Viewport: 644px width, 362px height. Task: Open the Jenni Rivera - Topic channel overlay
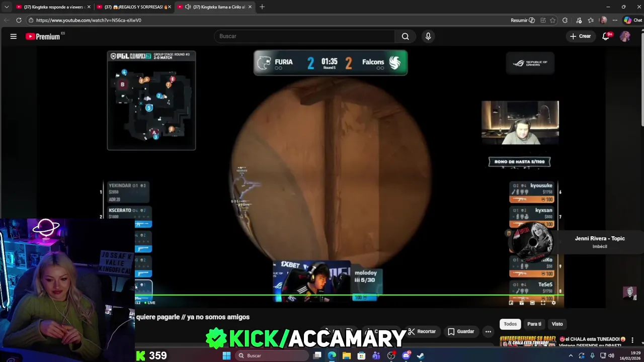[600, 238]
